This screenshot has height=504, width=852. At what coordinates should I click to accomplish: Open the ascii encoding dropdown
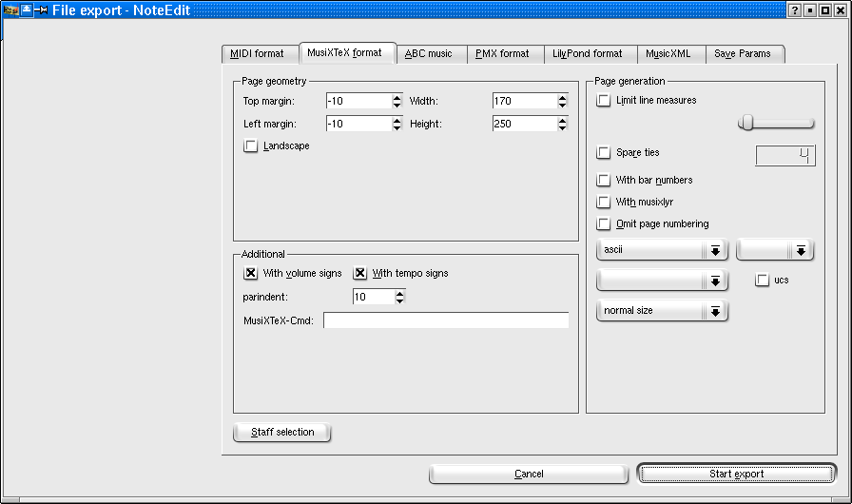tap(662, 250)
